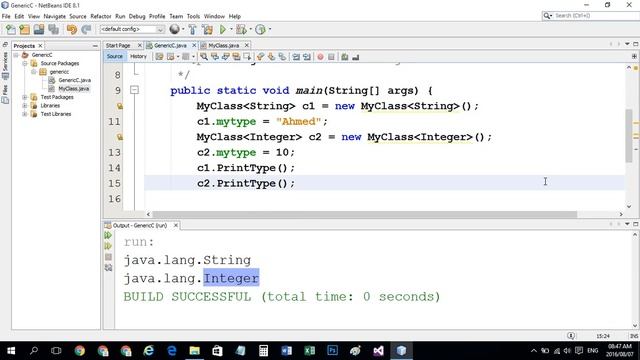Screen dimensions: 640x360
Task: Open the Debug Project dropdown arrow
Action: tap(250, 29)
